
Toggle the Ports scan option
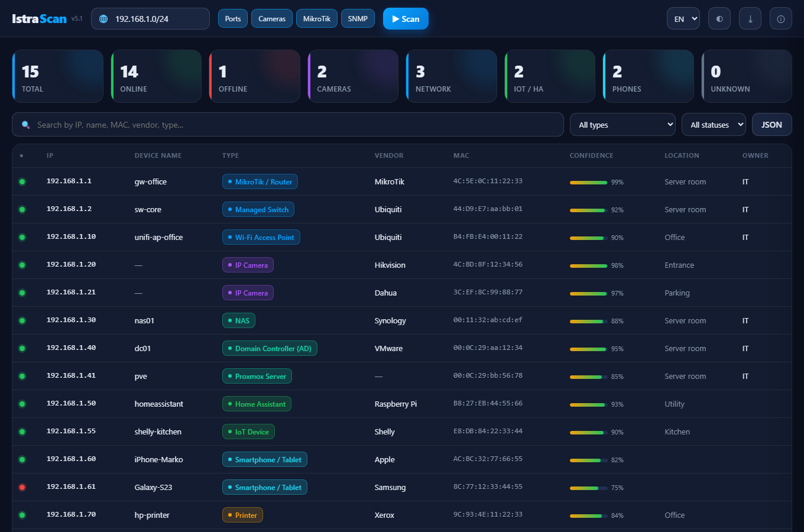click(x=233, y=19)
